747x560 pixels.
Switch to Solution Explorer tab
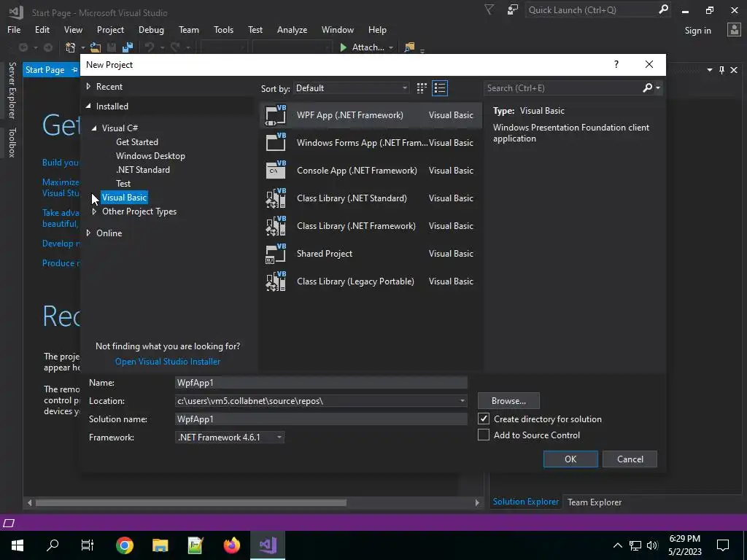[x=526, y=502]
